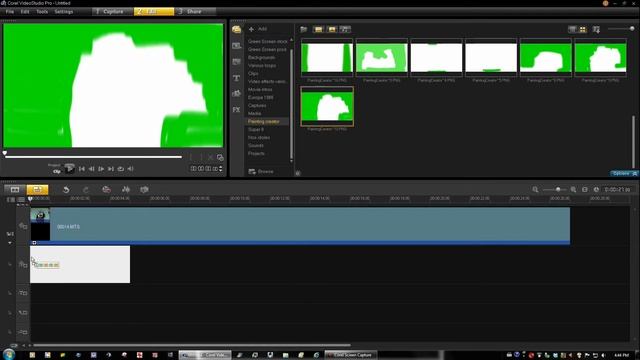Click the video track button icon
640x360 pixels.
[23, 226]
